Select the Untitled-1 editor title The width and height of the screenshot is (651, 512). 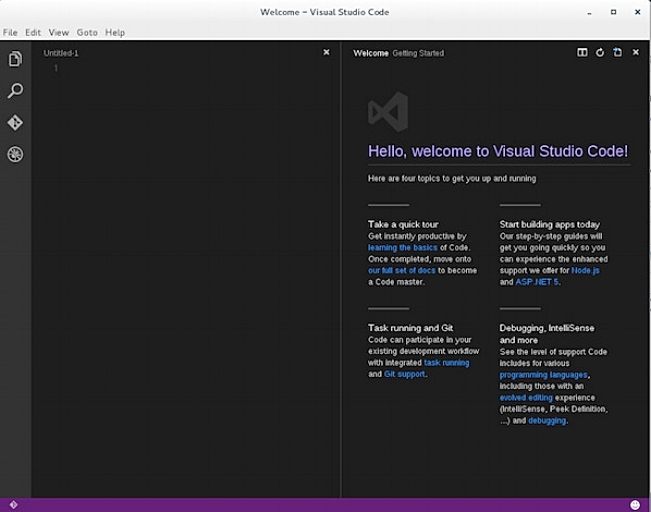coord(61,53)
